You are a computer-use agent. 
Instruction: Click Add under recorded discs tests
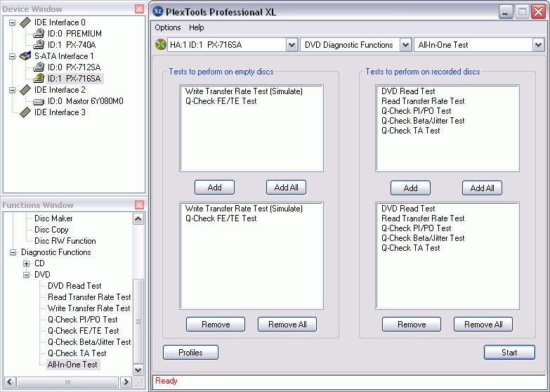[410, 188]
